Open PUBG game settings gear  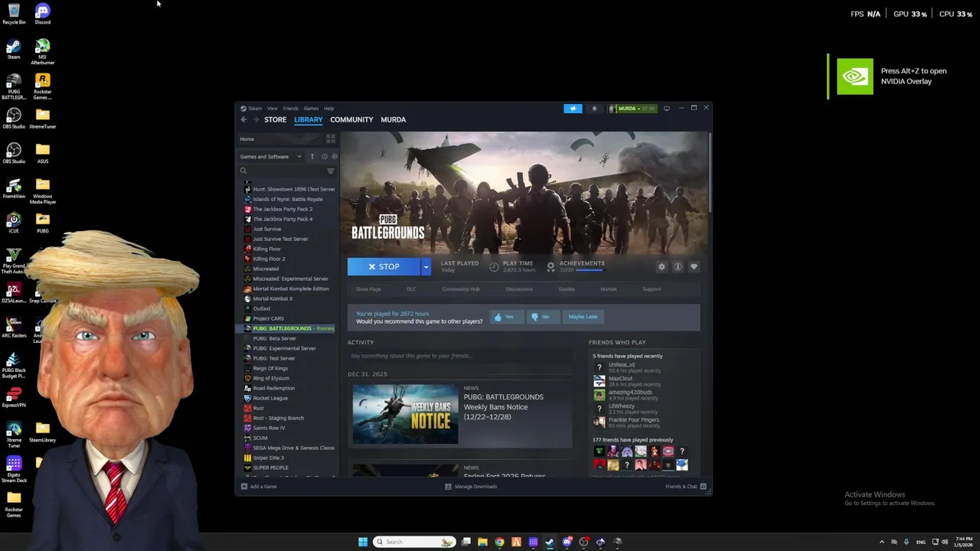[x=661, y=266]
